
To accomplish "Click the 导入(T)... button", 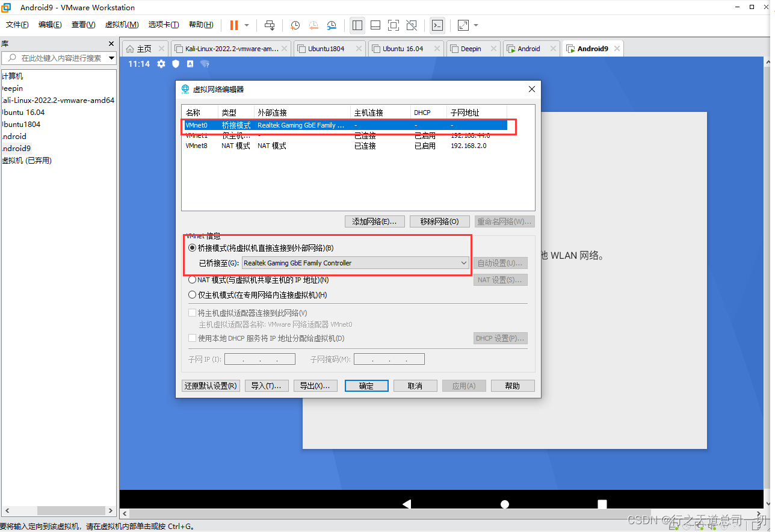I will (x=267, y=386).
